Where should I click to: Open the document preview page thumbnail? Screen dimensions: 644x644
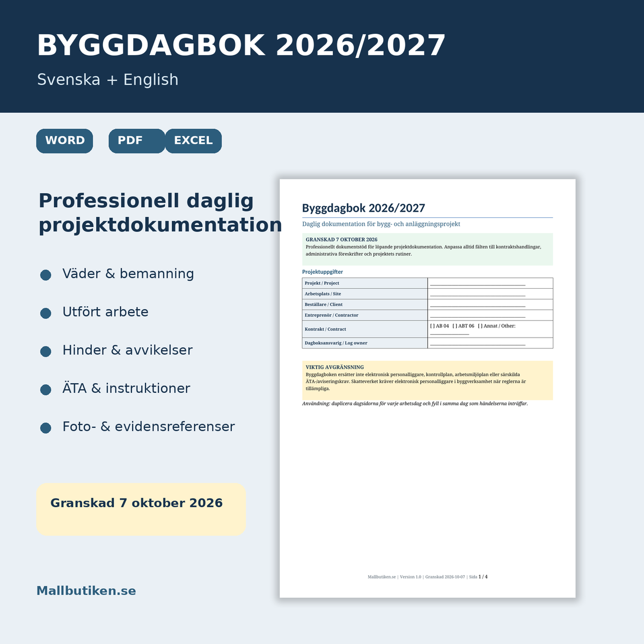[427, 388]
